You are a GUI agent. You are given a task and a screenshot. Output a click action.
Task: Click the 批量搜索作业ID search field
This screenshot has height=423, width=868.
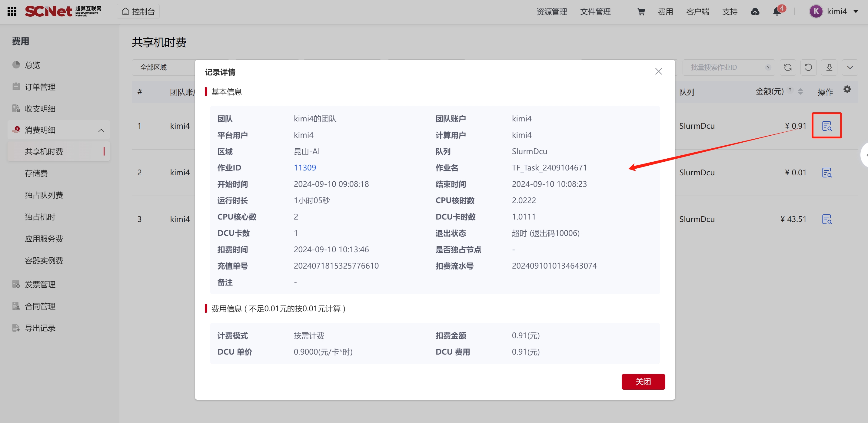724,67
